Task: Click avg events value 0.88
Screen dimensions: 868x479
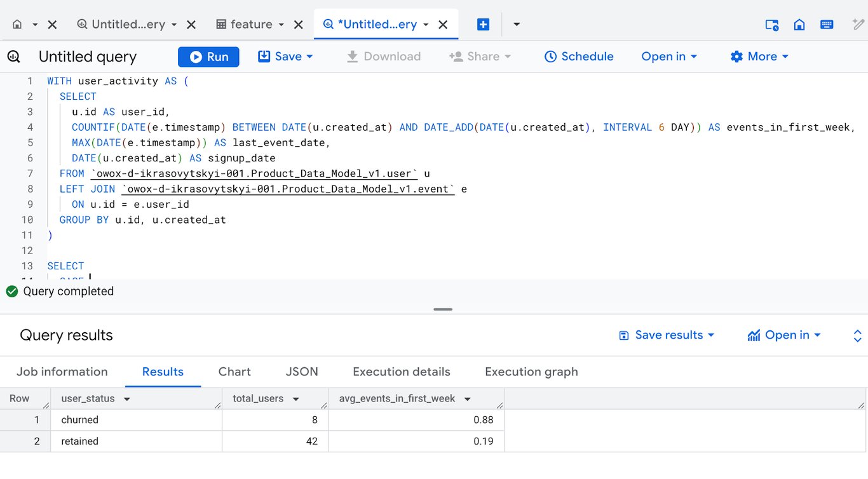Action: click(x=484, y=420)
